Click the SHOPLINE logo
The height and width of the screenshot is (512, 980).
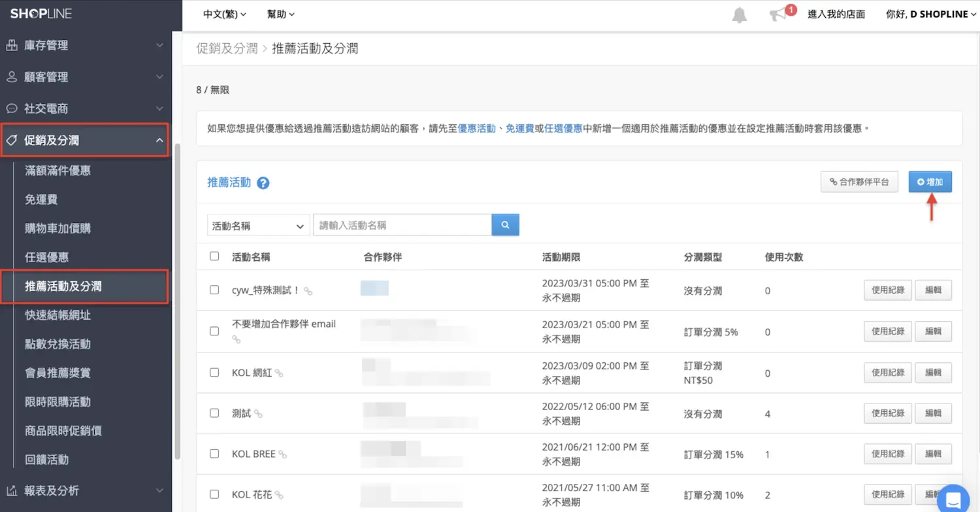pos(40,13)
